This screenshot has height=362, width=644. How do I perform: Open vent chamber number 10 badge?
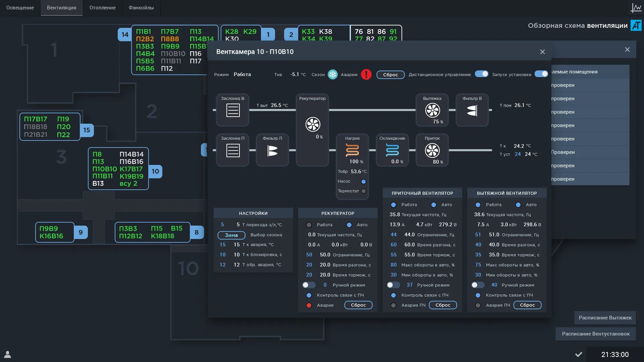[x=155, y=171]
